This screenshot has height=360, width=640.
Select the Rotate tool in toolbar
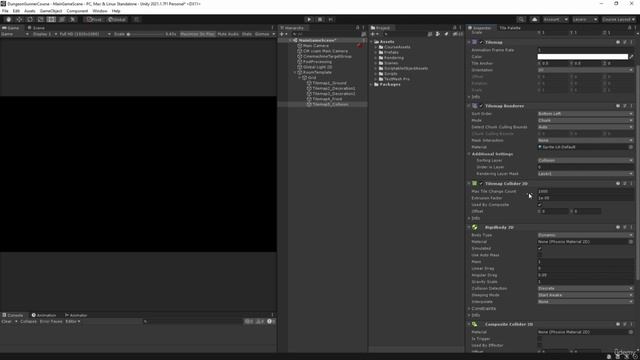click(30, 19)
